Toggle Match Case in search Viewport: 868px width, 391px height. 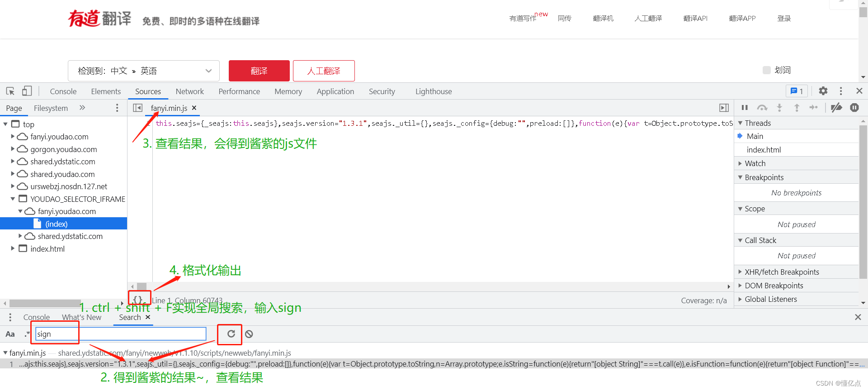tap(10, 334)
